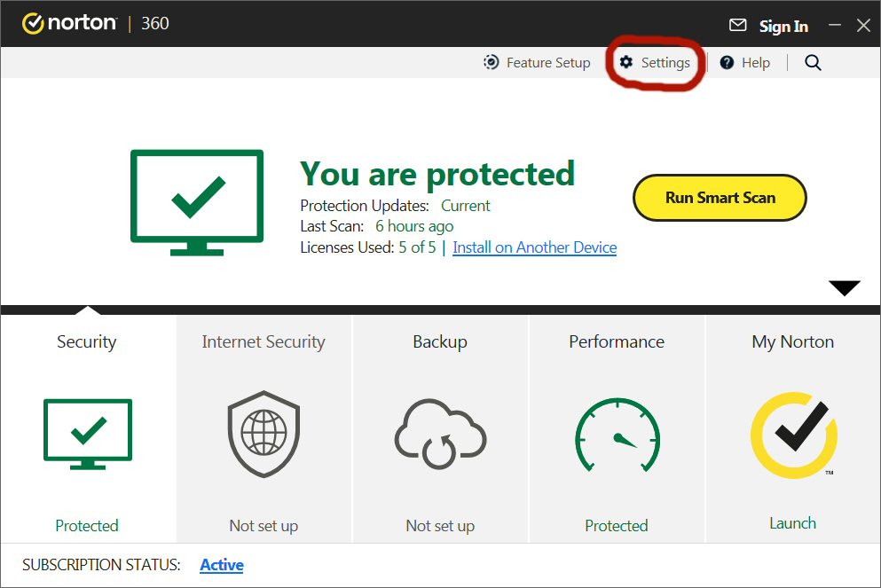
Task: Click the My Norton yellow checkmark icon
Action: click(x=793, y=435)
